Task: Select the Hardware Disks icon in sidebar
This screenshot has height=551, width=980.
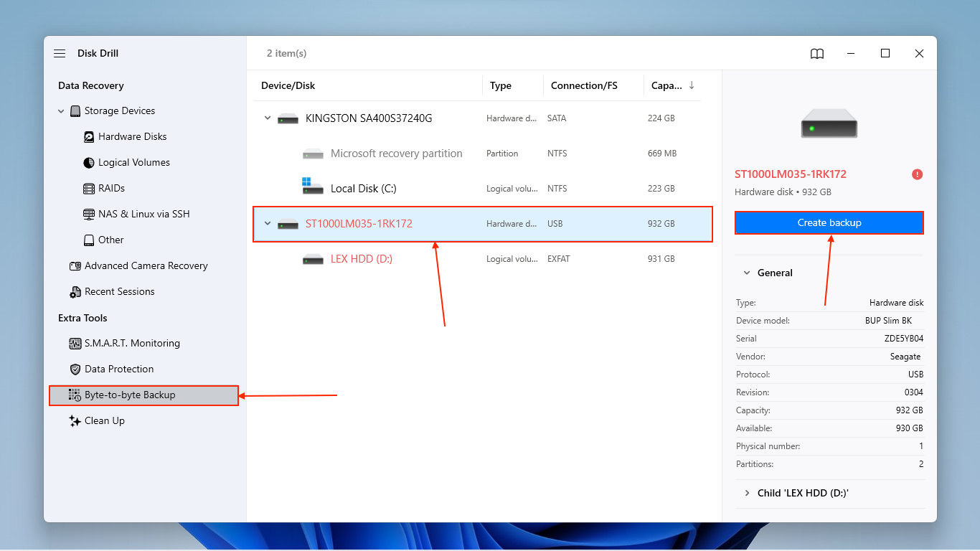Action: point(89,136)
